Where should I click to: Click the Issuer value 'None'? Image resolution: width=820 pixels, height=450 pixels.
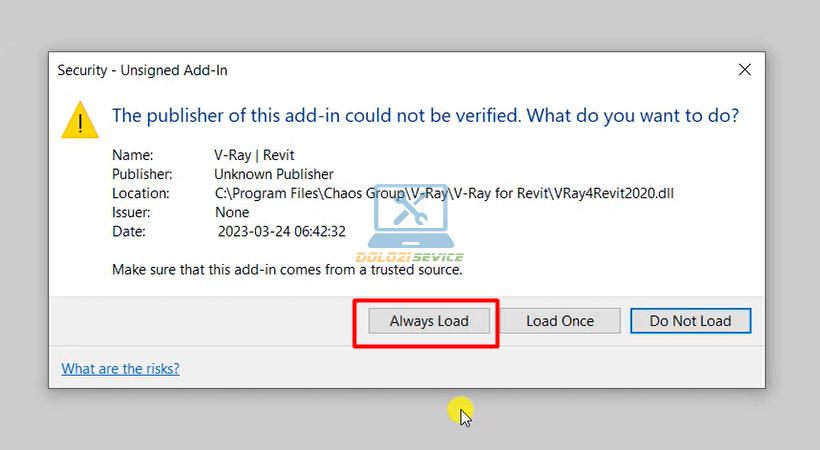tap(232, 212)
